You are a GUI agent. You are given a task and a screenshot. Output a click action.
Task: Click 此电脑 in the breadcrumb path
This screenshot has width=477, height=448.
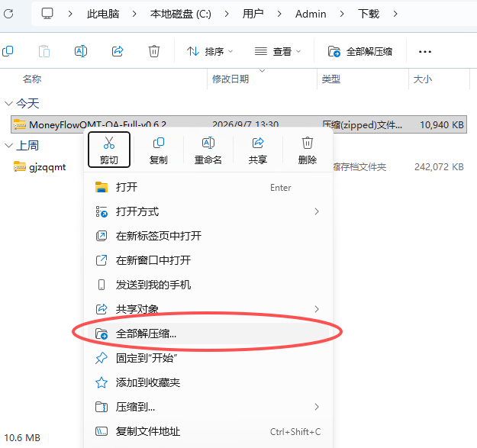(x=103, y=14)
